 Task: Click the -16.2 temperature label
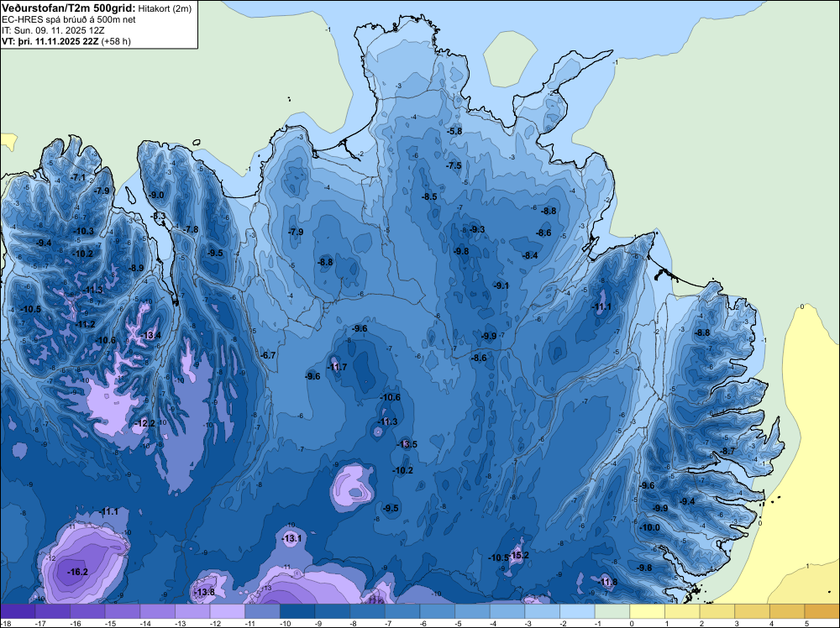click(x=77, y=572)
